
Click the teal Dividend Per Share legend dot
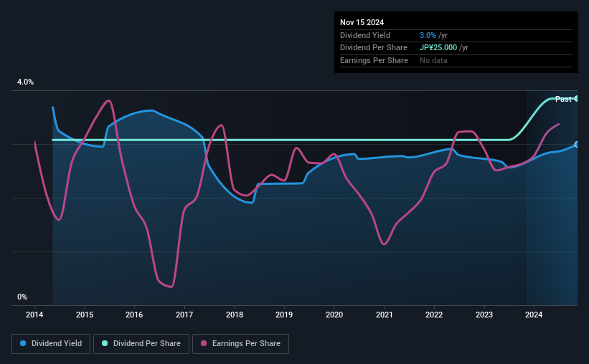pos(105,343)
